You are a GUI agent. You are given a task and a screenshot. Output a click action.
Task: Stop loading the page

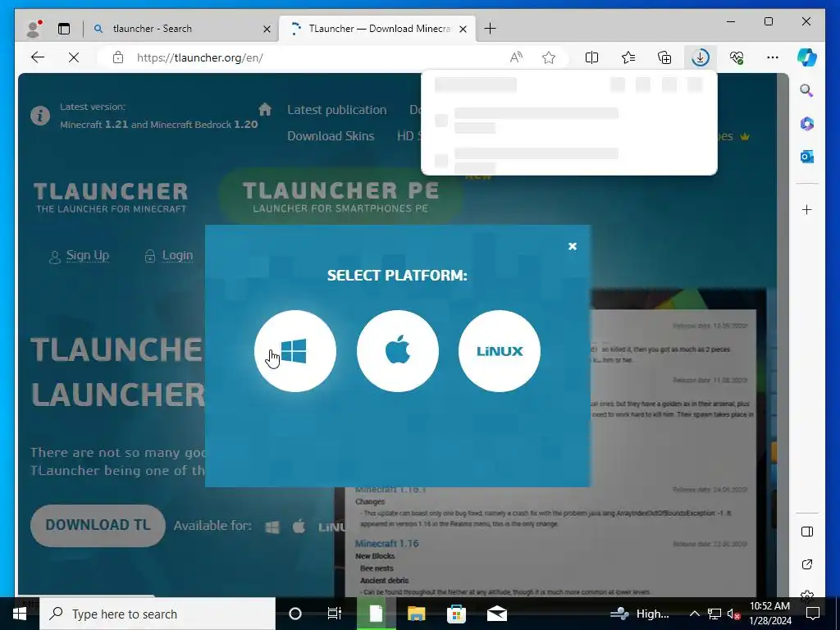pyautogui.click(x=74, y=57)
